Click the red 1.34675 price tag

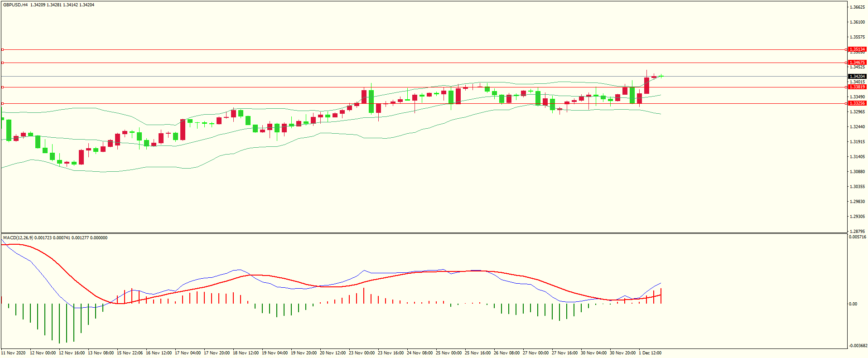[857, 63]
